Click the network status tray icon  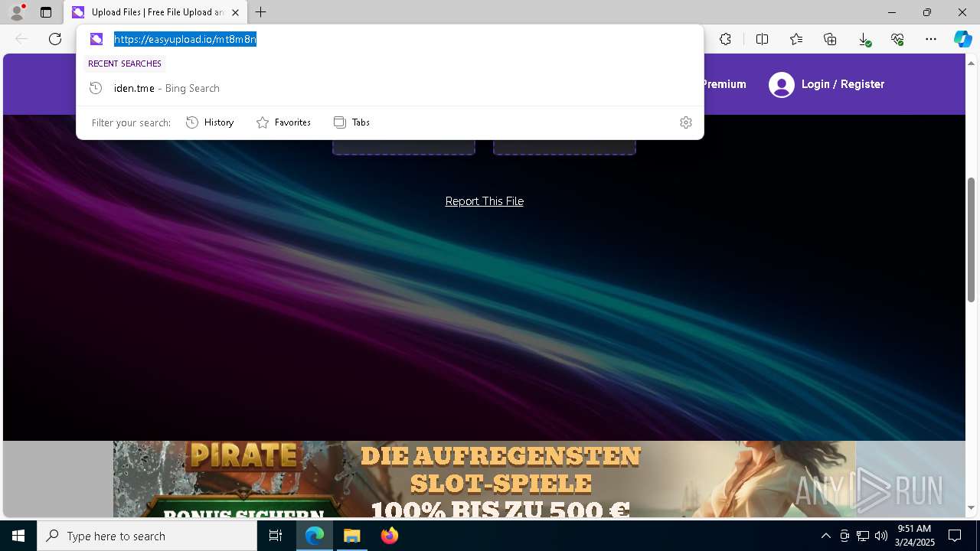pyautogui.click(x=863, y=536)
